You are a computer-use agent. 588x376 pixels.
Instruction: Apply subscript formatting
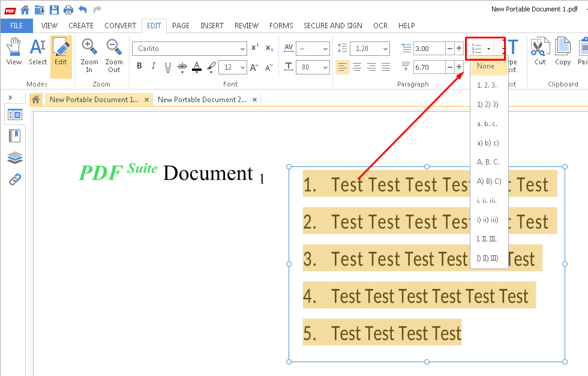(x=269, y=49)
